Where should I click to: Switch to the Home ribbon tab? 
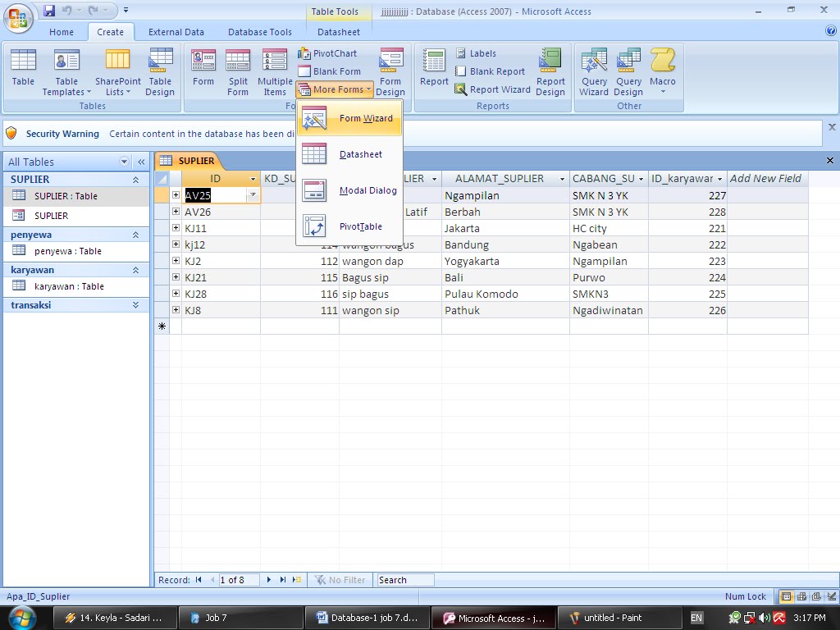tap(62, 32)
